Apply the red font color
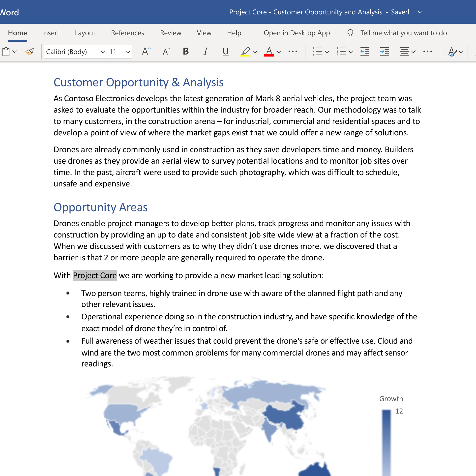The width and height of the screenshot is (476, 476). pyautogui.click(x=269, y=52)
